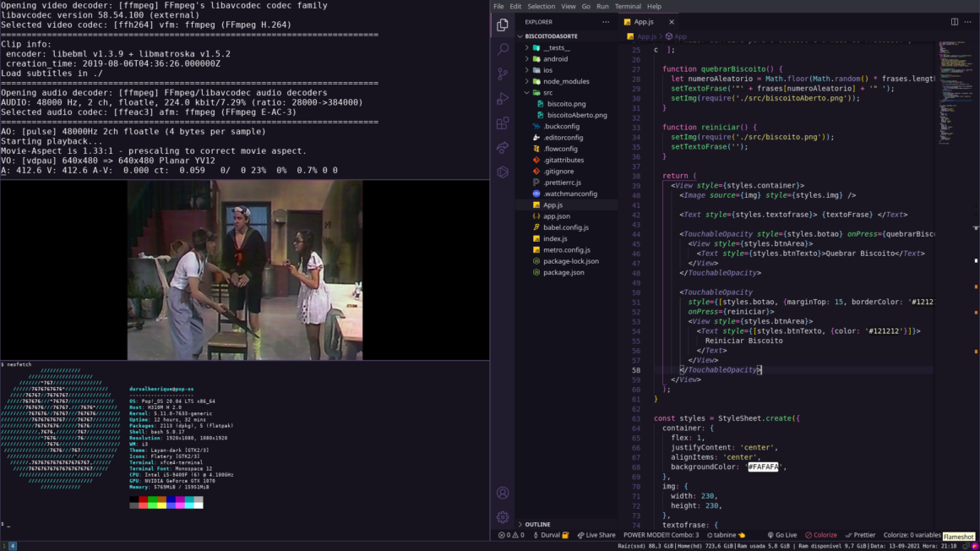This screenshot has width=980, height=551.
Task: Switch to the App.js editor tab
Action: click(x=645, y=22)
